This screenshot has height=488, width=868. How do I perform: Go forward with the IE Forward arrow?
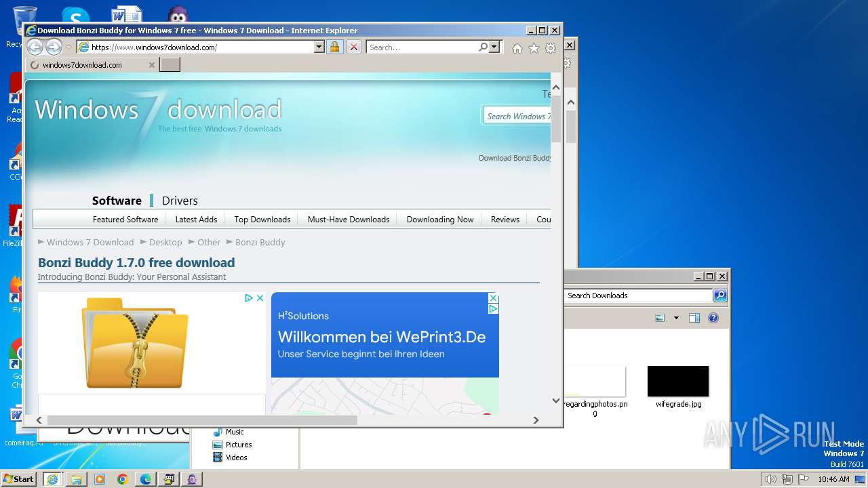(x=54, y=47)
